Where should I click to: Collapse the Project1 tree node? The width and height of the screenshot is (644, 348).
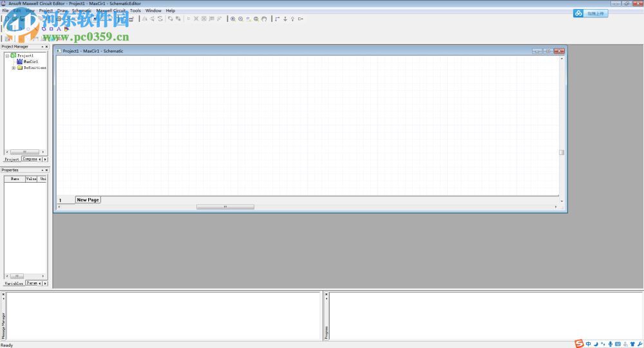pos(7,56)
